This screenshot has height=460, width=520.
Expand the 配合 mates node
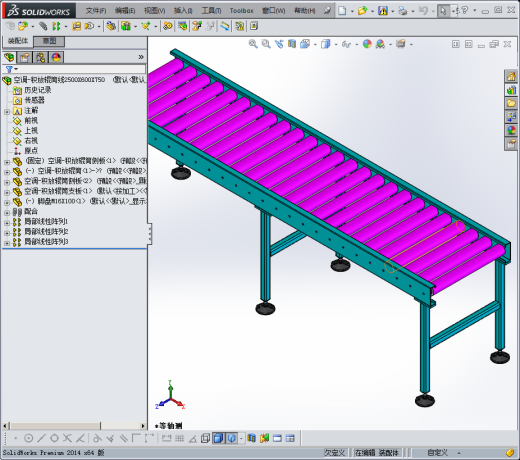(7, 212)
